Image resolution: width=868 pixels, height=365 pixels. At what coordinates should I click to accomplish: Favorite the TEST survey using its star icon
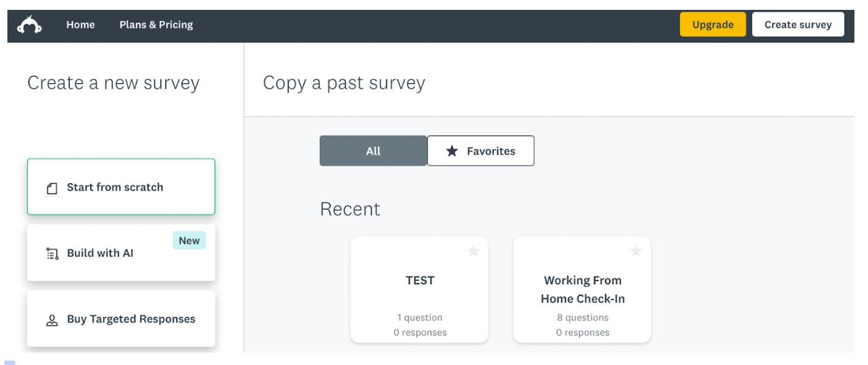pos(474,251)
